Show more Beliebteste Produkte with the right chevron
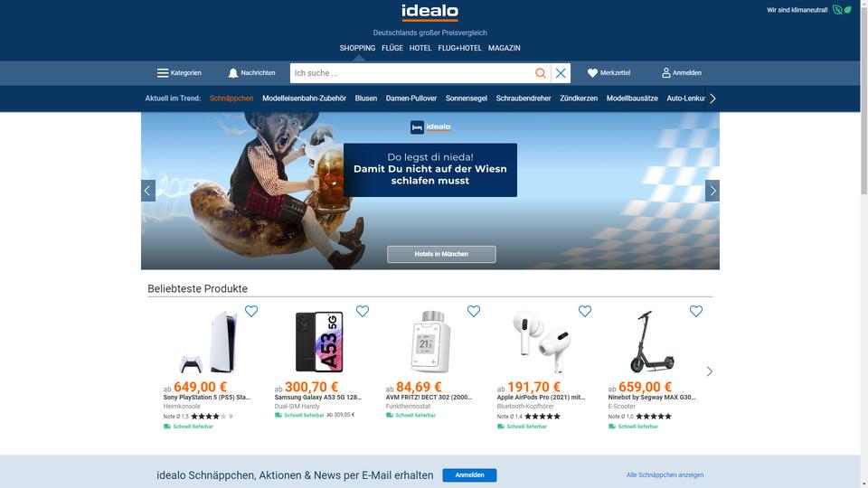 (x=710, y=371)
